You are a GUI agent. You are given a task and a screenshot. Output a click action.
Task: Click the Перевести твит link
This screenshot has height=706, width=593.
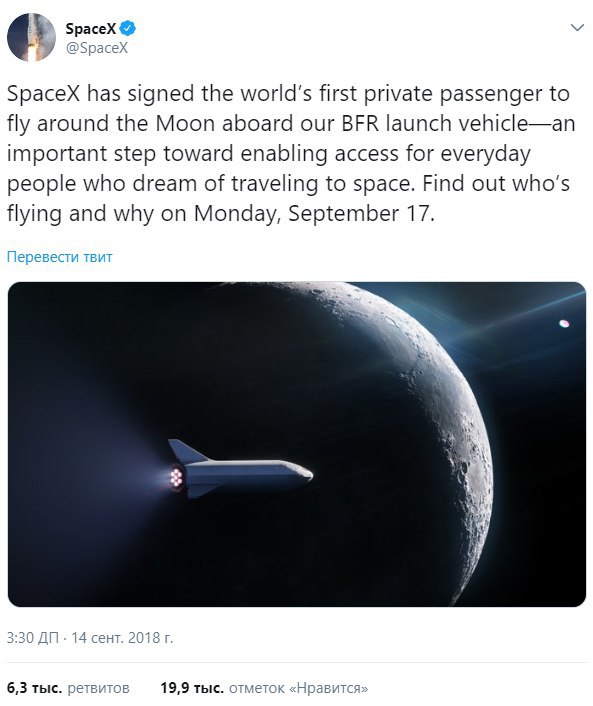coord(60,257)
